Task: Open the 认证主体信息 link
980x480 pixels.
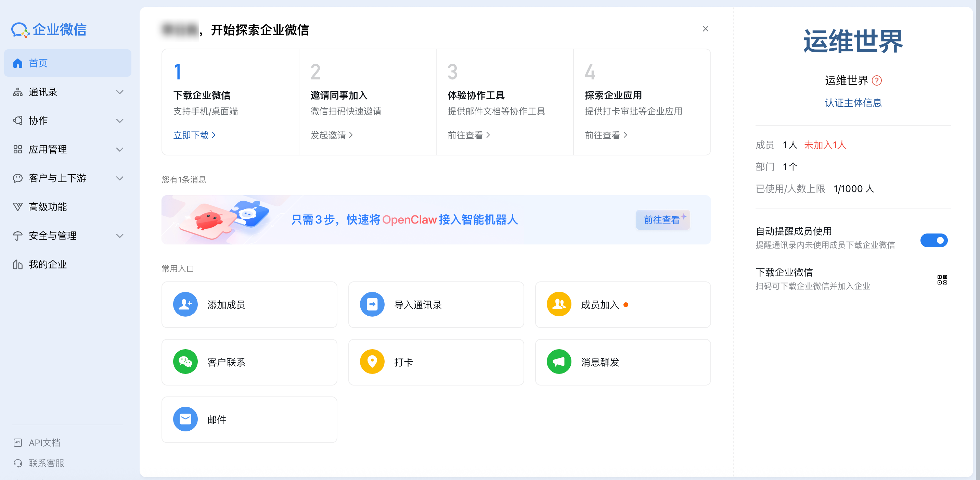Action: coord(853,103)
